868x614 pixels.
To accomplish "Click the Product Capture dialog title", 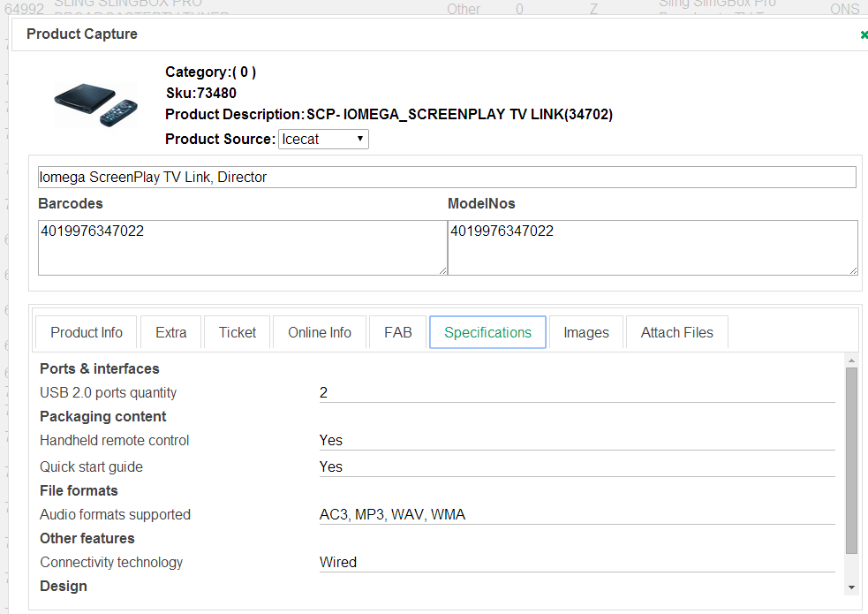I will point(82,34).
